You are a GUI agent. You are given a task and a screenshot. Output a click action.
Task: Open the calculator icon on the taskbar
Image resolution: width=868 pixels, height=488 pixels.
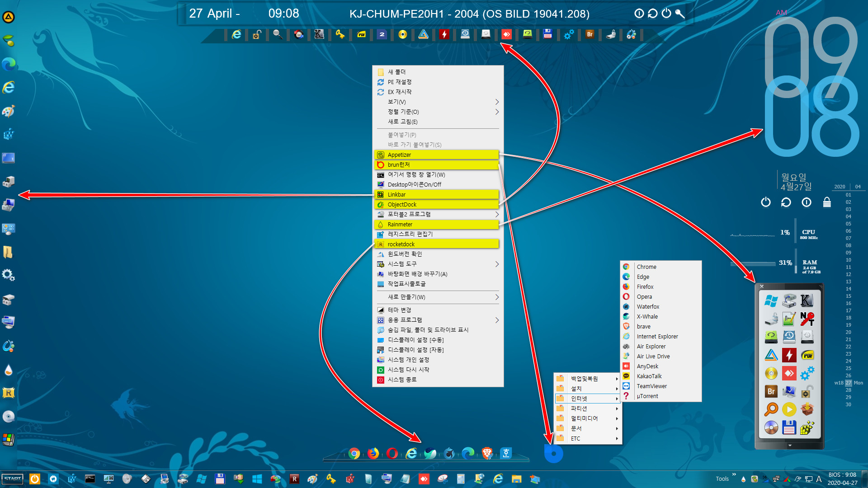tap(461, 479)
